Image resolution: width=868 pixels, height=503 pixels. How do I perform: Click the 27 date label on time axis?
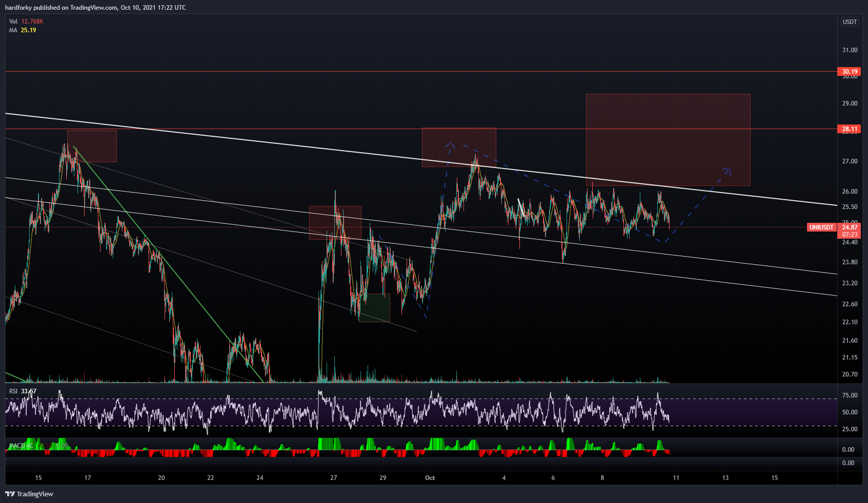click(x=334, y=478)
